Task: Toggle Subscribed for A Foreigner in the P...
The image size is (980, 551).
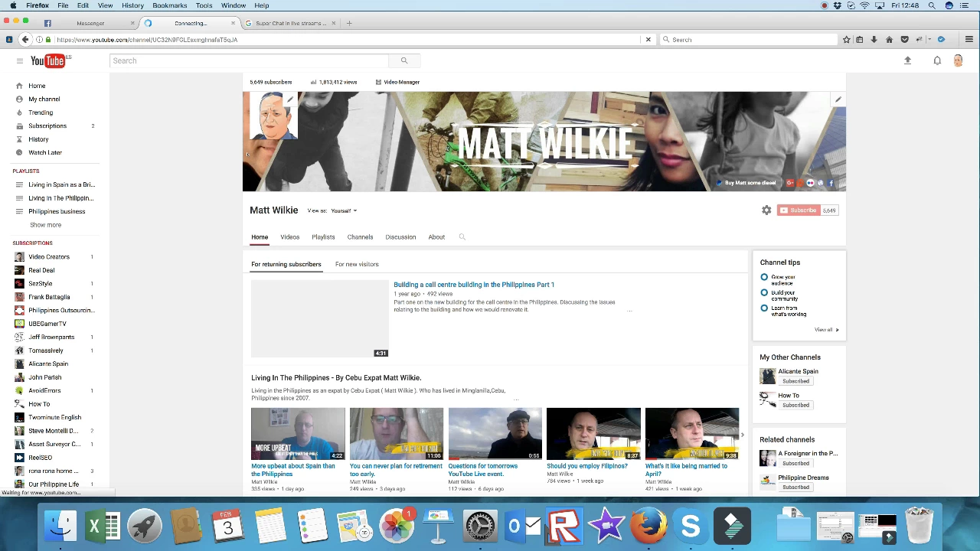Action: [795, 463]
